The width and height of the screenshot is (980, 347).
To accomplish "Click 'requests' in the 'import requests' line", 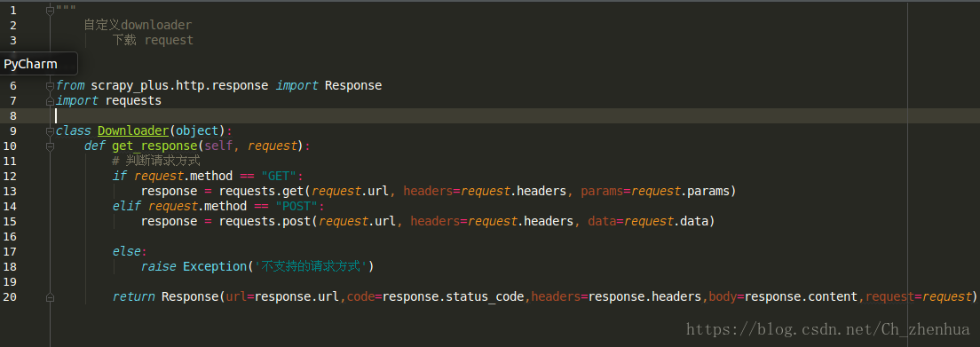I will [x=133, y=100].
